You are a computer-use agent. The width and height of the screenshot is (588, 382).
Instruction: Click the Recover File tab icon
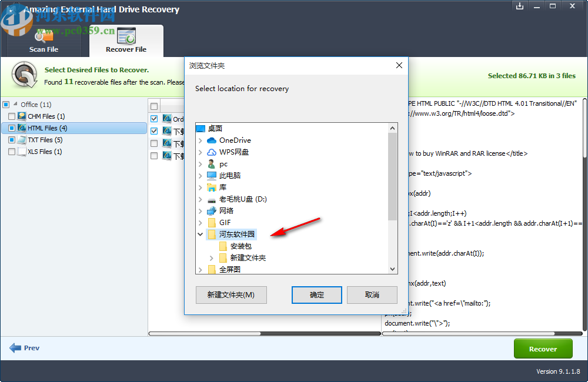pyautogui.click(x=126, y=36)
